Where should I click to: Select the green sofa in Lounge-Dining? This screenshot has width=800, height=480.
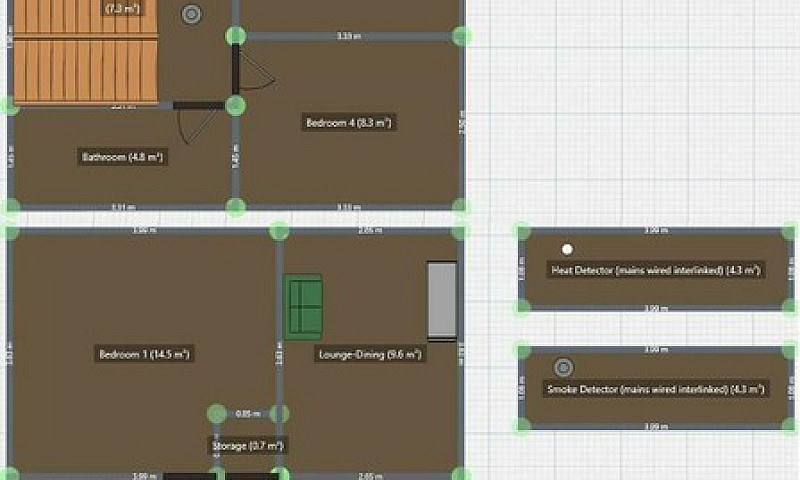coord(304,307)
